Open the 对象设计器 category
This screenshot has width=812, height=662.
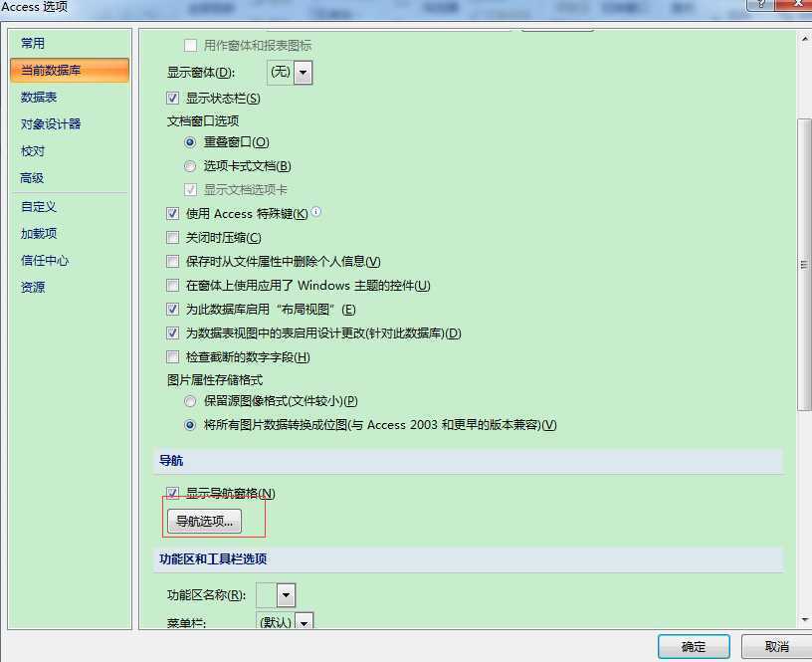[51, 123]
